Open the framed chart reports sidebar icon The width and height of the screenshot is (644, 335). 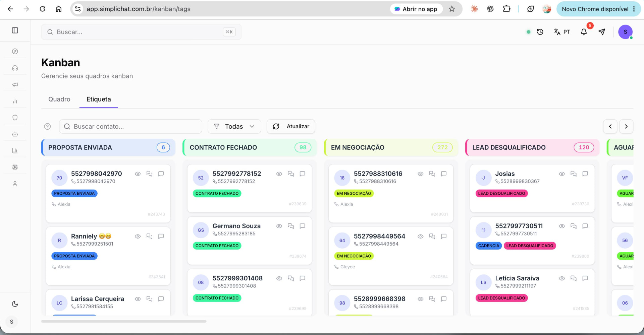coord(15,151)
